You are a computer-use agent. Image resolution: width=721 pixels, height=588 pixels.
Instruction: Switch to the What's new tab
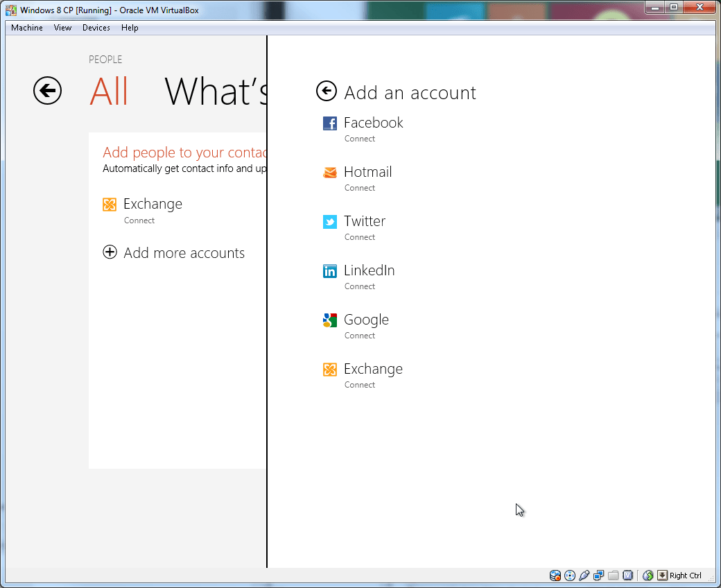pos(216,91)
